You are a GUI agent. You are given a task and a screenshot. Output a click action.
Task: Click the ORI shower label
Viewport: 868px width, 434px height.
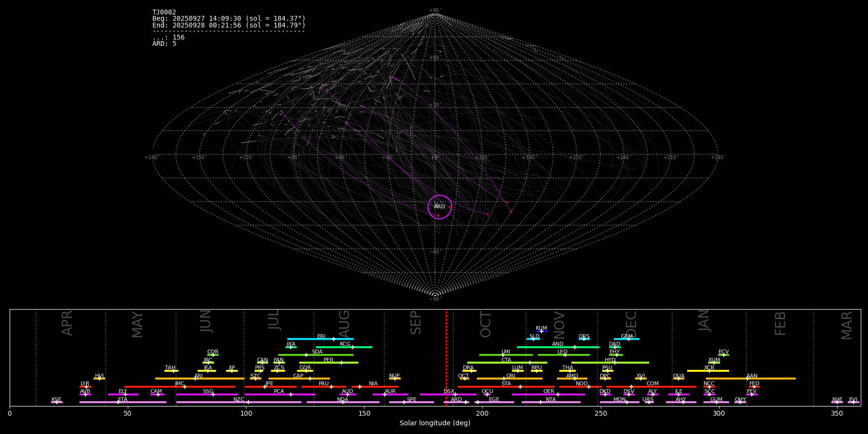pyautogui.click(x=511, y=376)
